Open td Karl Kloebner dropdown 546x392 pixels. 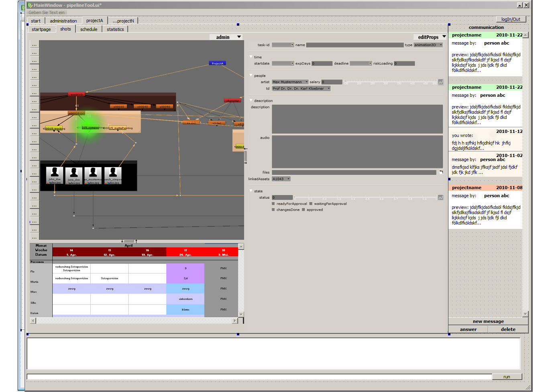[301, 88]
